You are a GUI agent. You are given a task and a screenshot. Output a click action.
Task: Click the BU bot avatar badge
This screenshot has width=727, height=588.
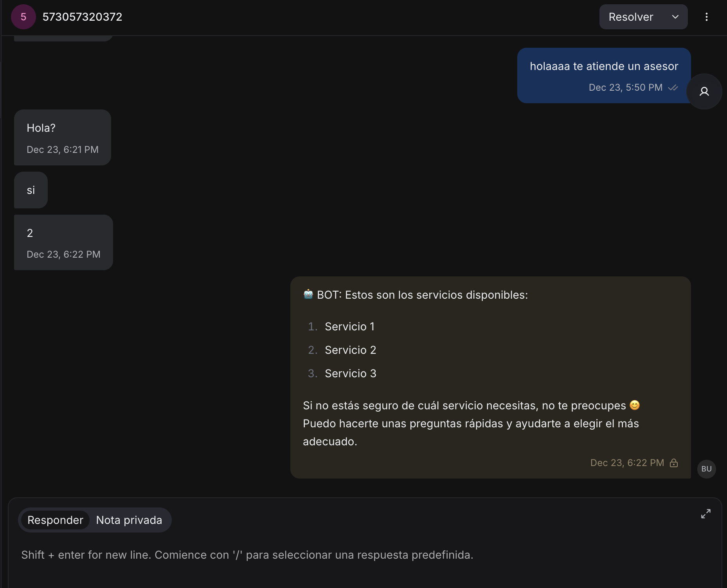706,469
